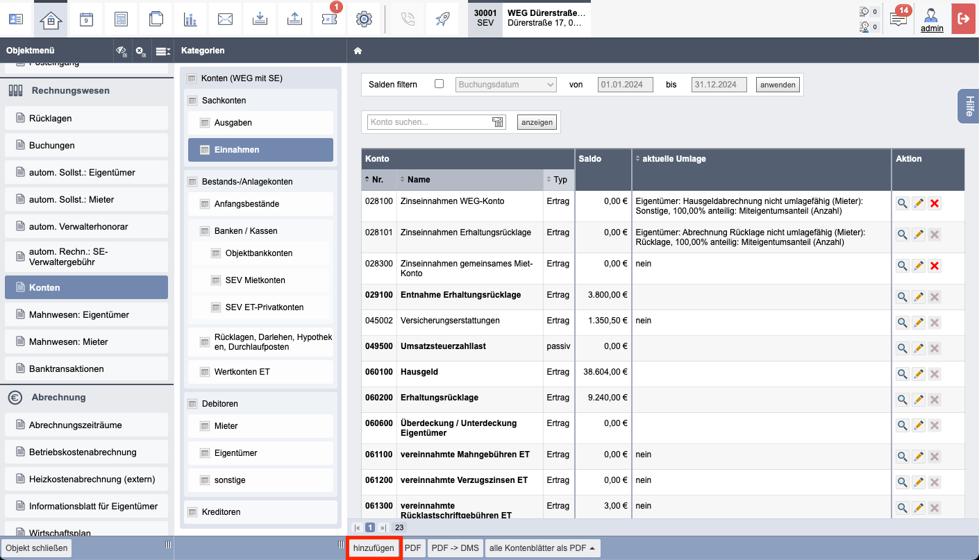Image resolution: width=979 pixels, height=560 pixels.
Task: Click the red logout icon
Action: [963, 19]
